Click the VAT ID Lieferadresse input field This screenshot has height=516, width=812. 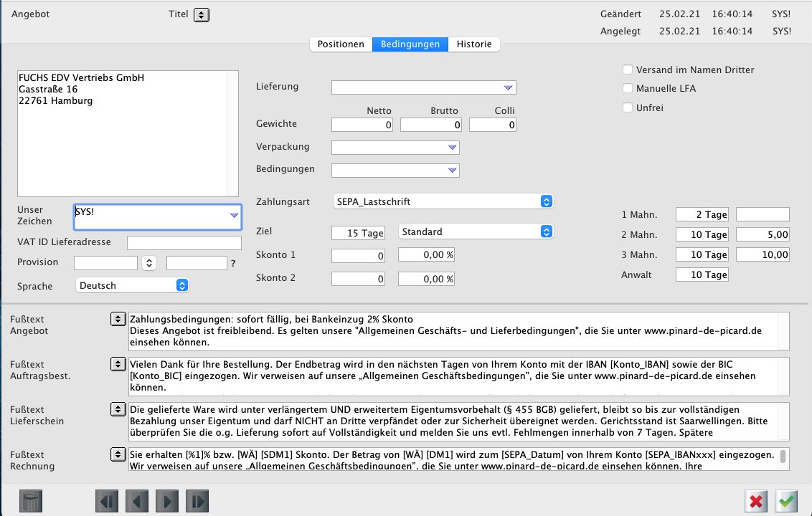coord(184,243)
